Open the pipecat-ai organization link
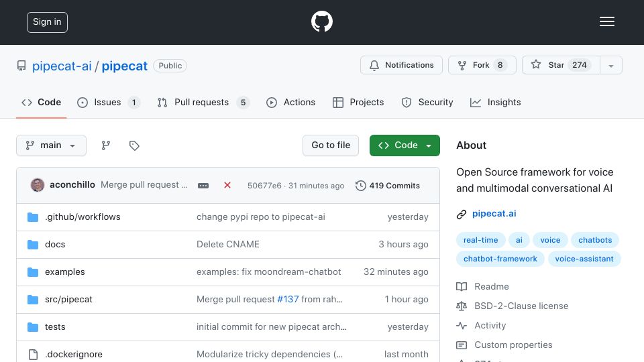This screenshot has height=362, width=644. (x=62, y=66)
